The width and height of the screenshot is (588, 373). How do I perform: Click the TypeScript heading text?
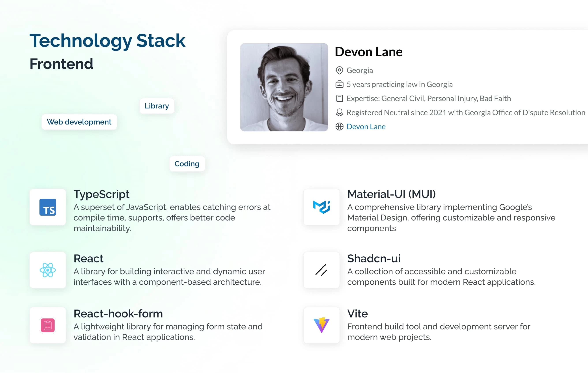(x=101, y=194)
